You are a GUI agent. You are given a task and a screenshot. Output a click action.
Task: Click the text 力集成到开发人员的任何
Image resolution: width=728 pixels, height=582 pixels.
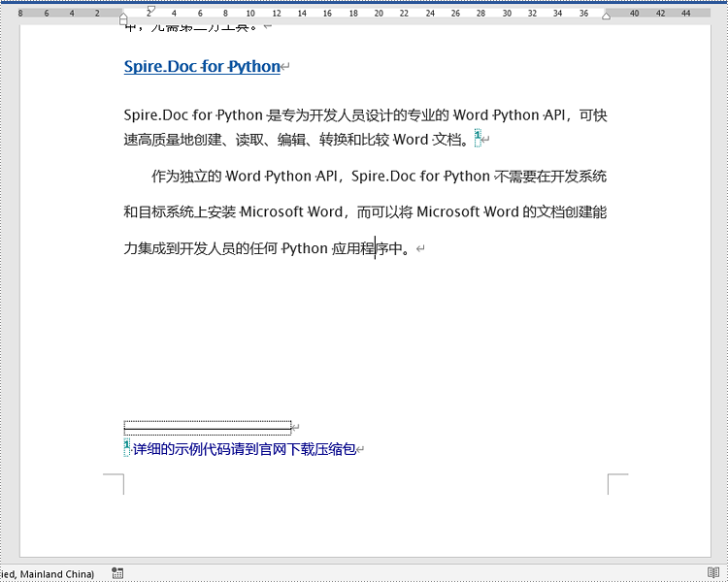pyautogui.click(x=201, y=248)
